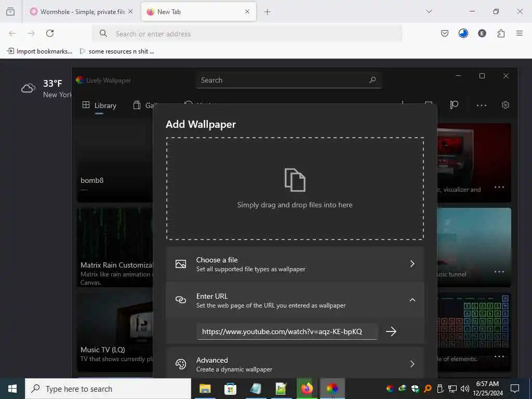
Task: Open more options on the music tunnel card
Action: (x=499, y=272)
